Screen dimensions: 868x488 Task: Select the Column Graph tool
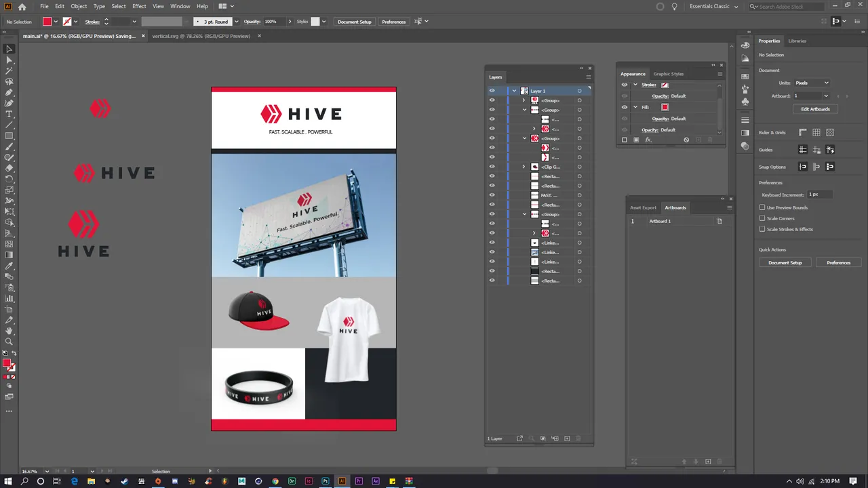pos(9,298)
